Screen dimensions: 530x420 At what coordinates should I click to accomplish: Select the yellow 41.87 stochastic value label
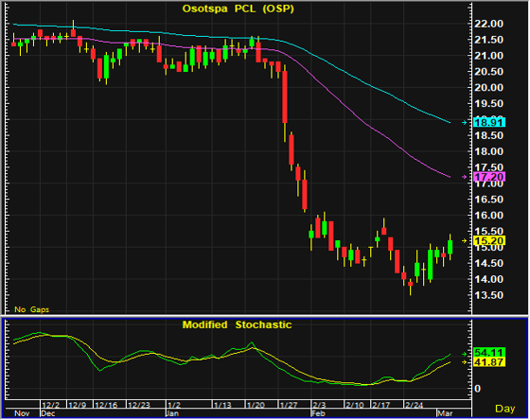pyautogui.click(x=489, y=362)
